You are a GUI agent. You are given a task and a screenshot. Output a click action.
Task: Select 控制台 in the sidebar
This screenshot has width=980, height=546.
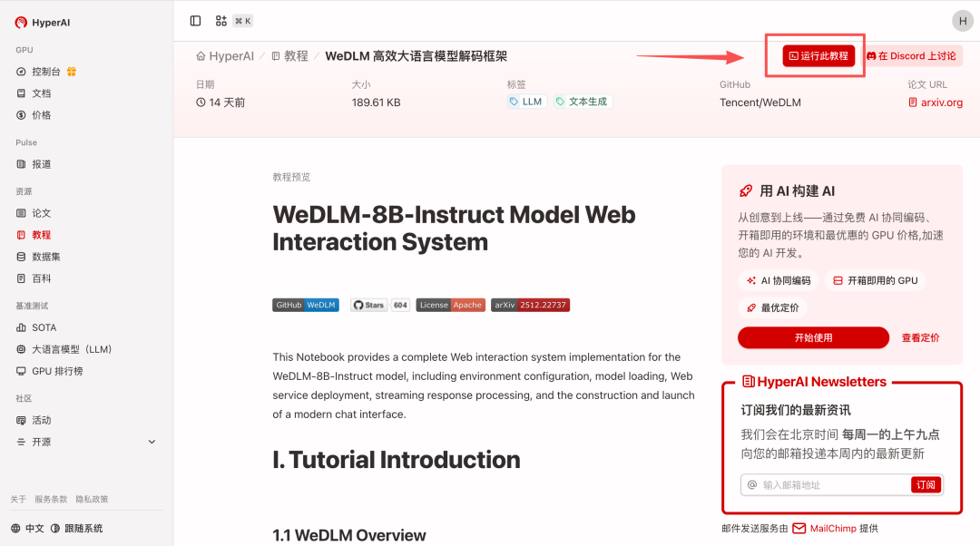tap(46, 72)
